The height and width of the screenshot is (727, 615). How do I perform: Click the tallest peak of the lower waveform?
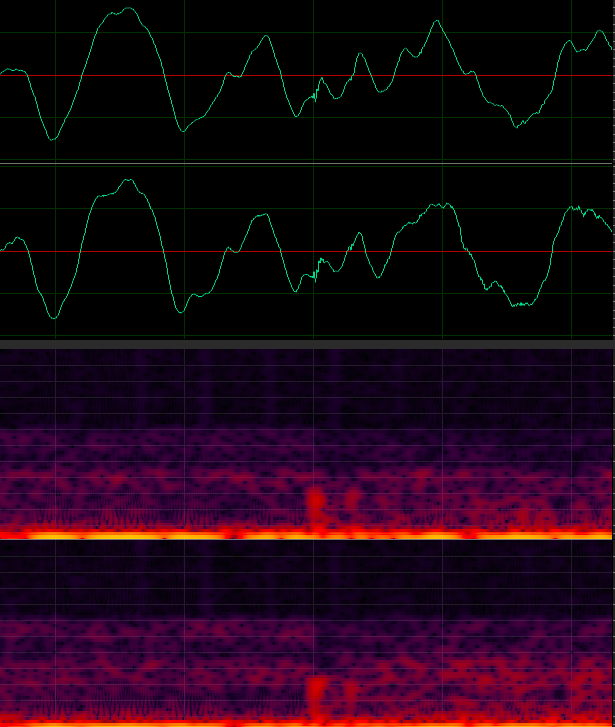[128, 182]
